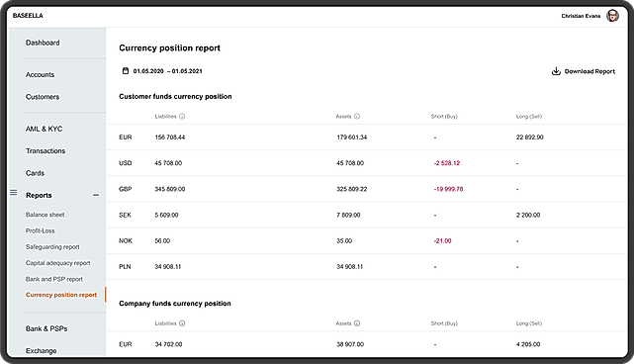Click Christian Evans' profile avatar
634x364 pixels.
[612, 16]
